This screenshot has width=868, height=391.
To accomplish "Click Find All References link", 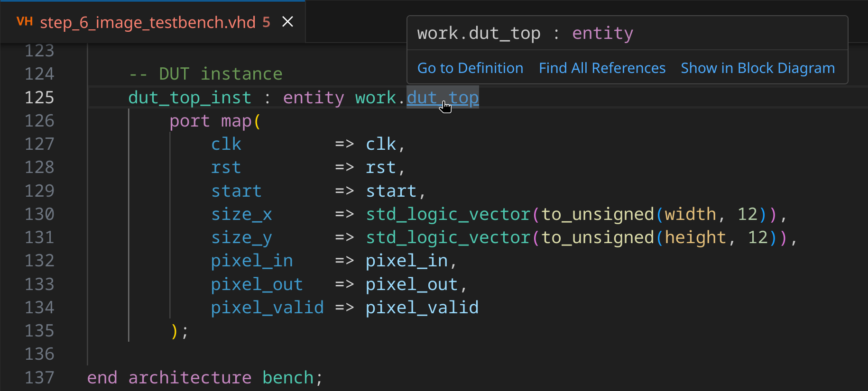I will pos(602,68).
